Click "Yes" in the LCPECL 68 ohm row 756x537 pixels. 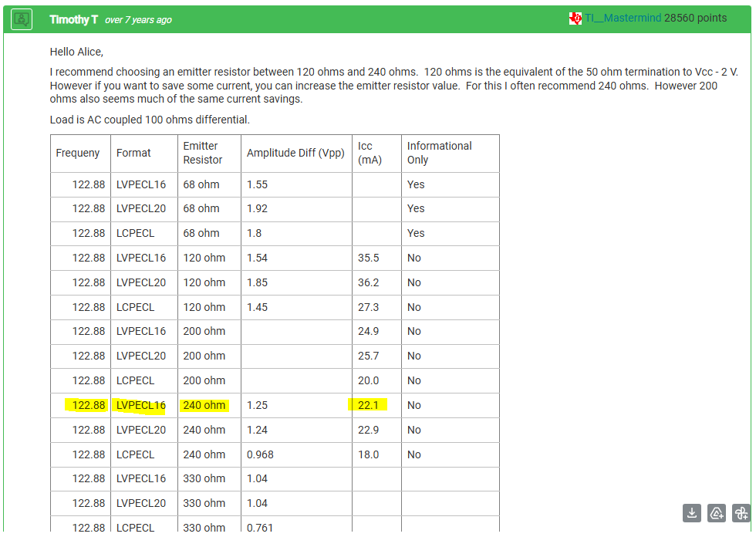(416, 233)
